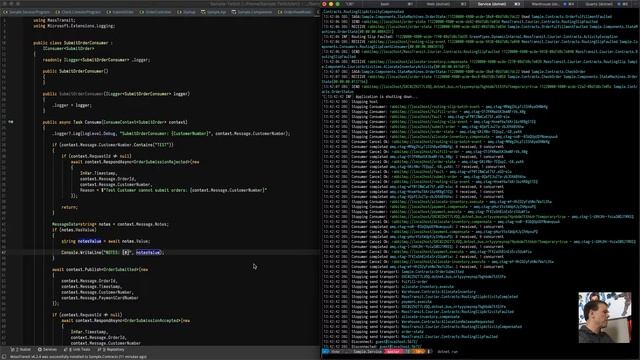The height and width of the screenshot is (360, 640).
Task: Open the Unit Tests tool window
Action: 77,349
